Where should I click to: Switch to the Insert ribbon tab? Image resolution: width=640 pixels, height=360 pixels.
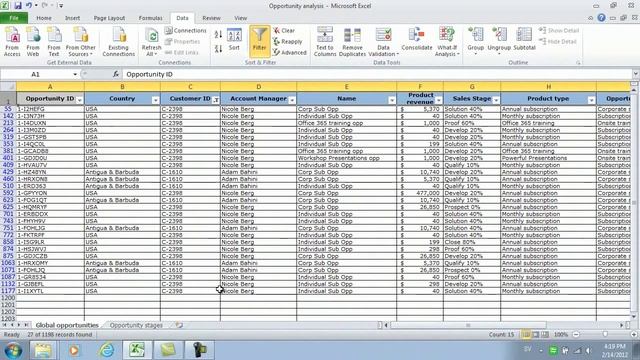(72, 18)
